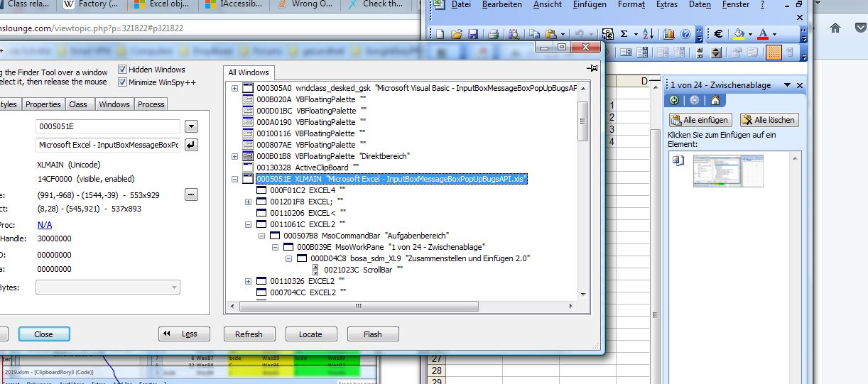Switch to the Process tab in WinSpy
Screen dimensions: 868x384
click(x=151, y=104)
